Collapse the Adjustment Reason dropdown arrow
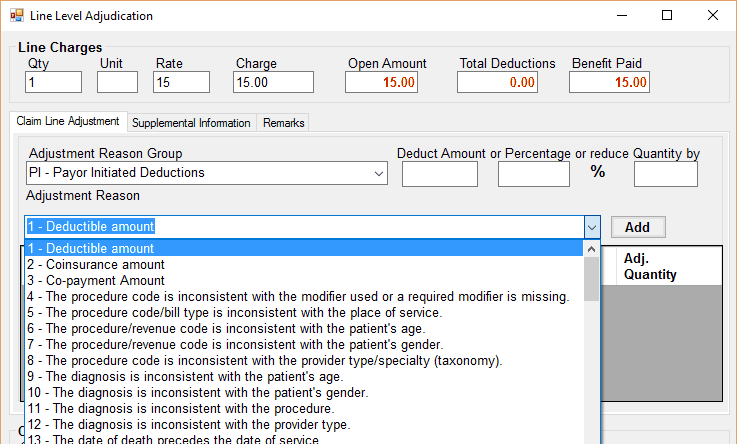Viewport: 737px width, 444px height. 591,227
